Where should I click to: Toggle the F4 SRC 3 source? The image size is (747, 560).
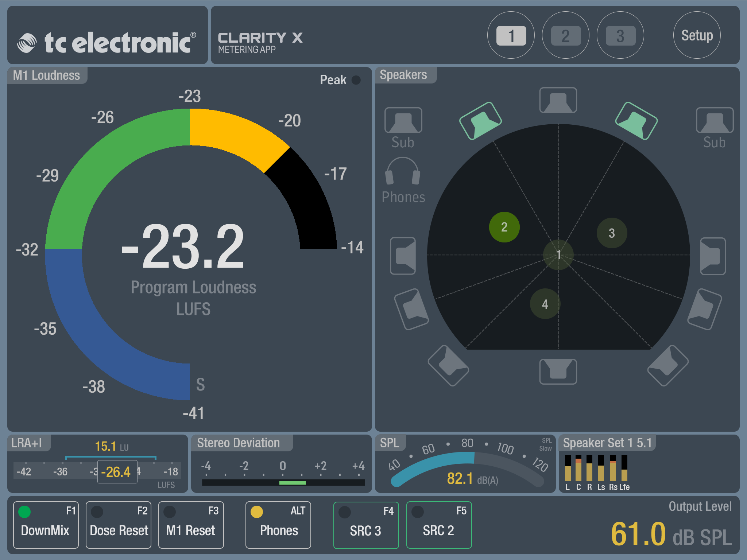click(x=366, y=525)
